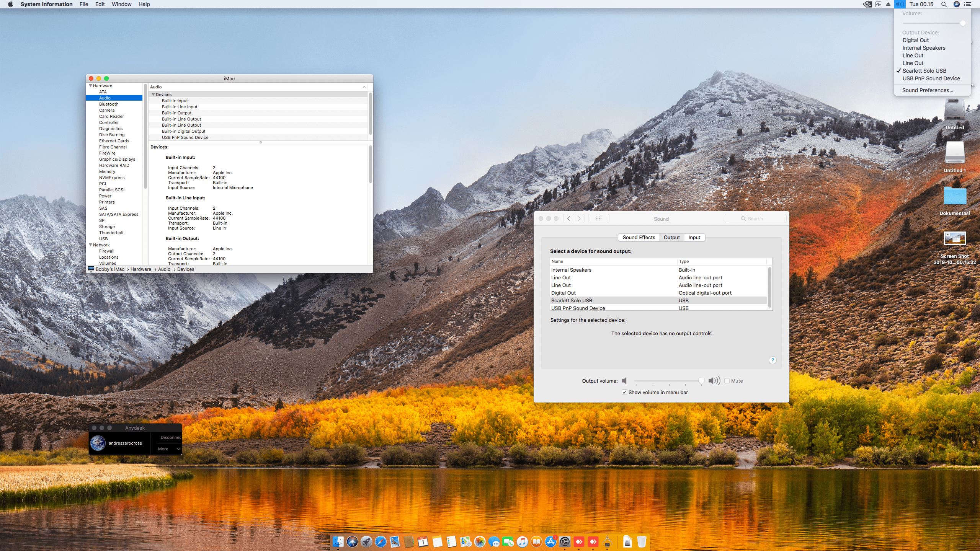Screen dimensions: 980x551
Task: Launch the AnyDesk app from the Dock
Action: point(579,541)
